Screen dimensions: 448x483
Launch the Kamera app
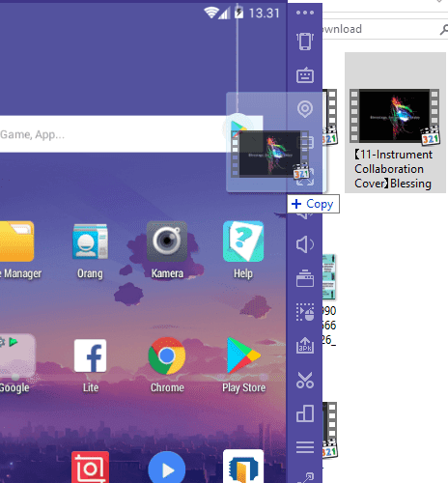pyautogui.click(x=167, y=250)
